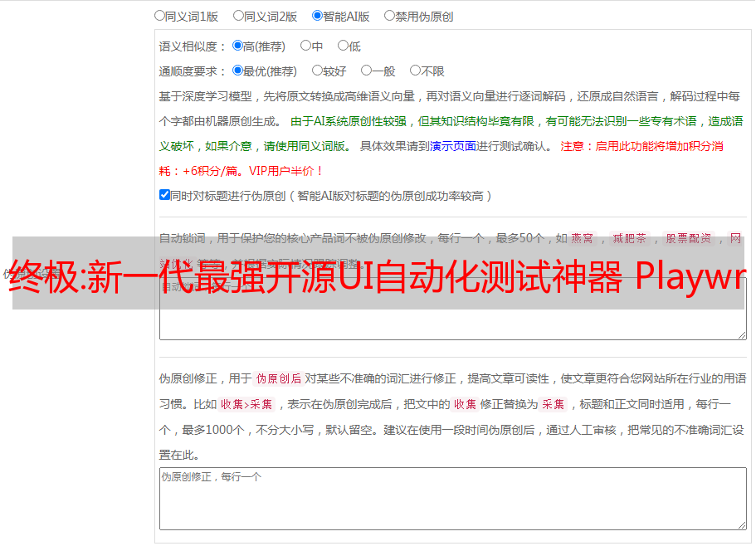The height and width of the screenshot is (546, 756).
Task: Click the 语义相似度 label
Action: coord(193,46)
